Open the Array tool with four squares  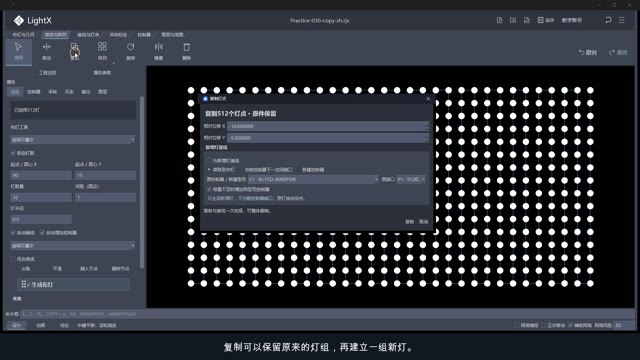coord(102,51)
